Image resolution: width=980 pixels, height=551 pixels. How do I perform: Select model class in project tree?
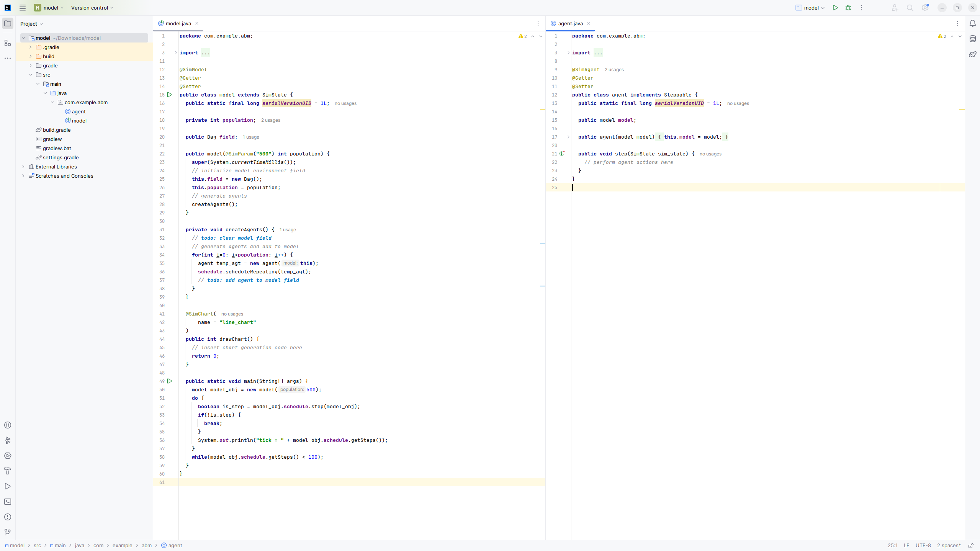tap(79, 121)
